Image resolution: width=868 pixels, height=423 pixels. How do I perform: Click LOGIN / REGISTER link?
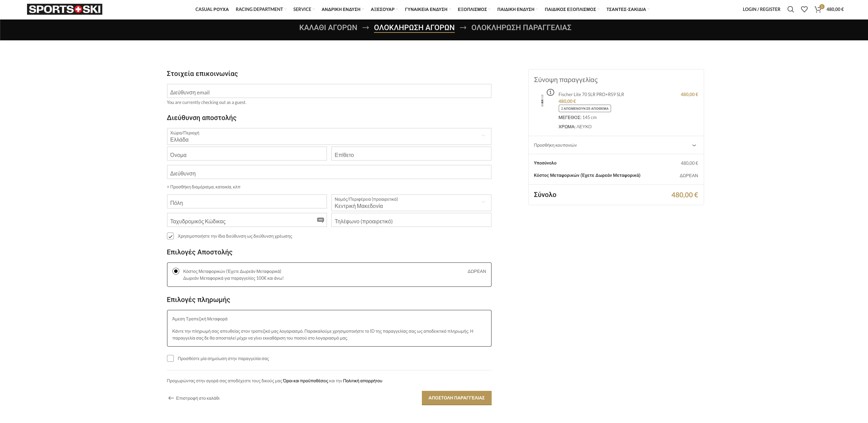(761, 9)
